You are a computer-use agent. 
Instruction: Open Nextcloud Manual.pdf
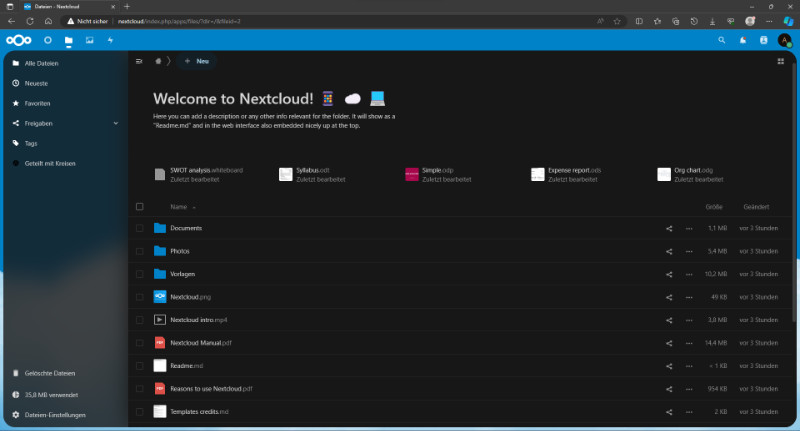pyautogui.click(x=201, y=343)
